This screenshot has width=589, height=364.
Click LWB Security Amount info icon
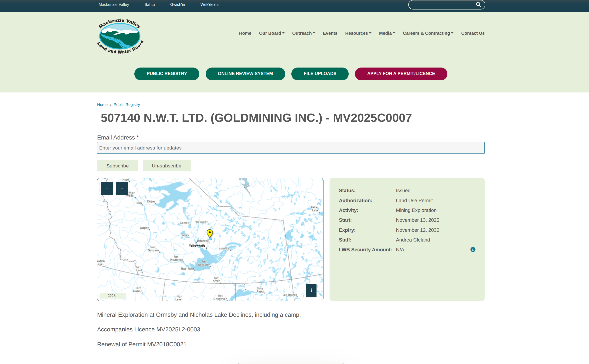coord(473,250)
